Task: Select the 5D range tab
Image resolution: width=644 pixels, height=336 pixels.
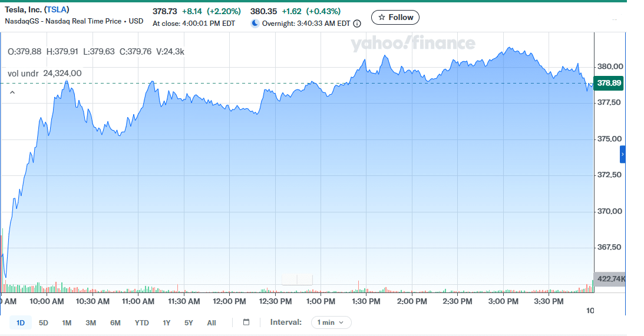Action: pos(44,323)
